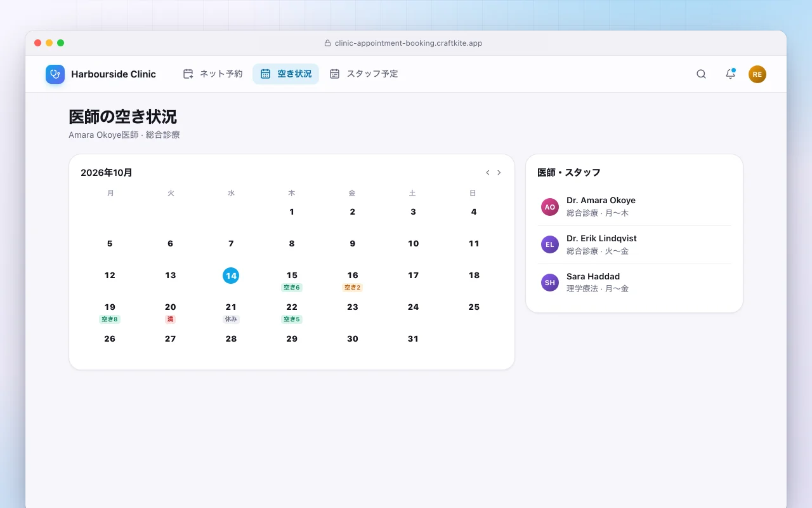Choose October 19 on the calendar
This screenshot has width=812, height=508.
point(110,307)
